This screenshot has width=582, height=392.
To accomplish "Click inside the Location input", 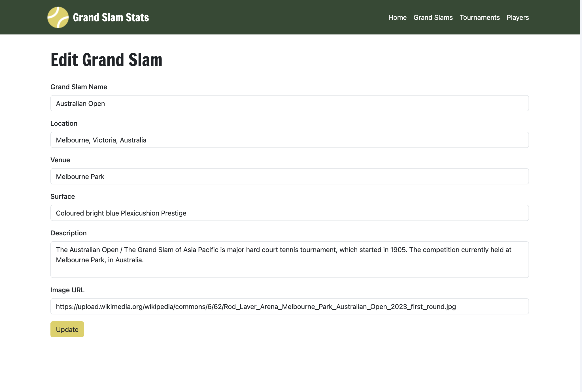I will pos(289,140).
